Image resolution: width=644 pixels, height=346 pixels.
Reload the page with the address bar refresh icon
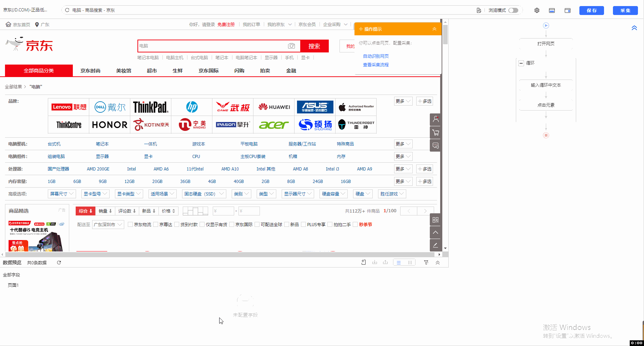tap(67, 10)
